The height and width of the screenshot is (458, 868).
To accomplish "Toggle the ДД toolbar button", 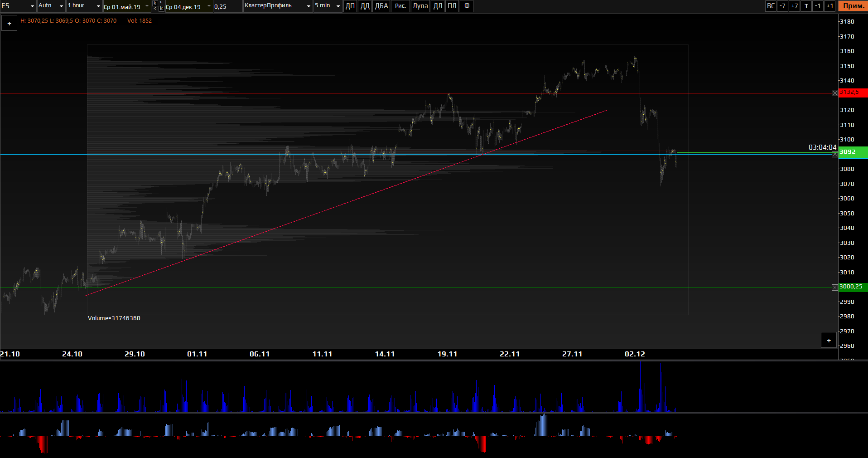I will pos(365,6).
